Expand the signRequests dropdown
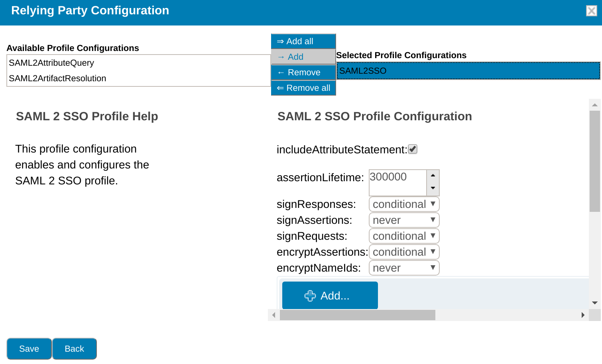 click(x=404, y=236)
